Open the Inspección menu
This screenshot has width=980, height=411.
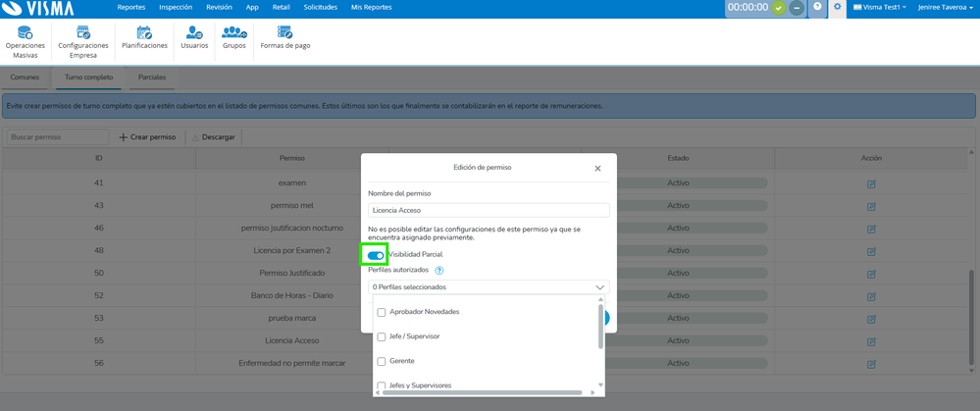(176, 8)
